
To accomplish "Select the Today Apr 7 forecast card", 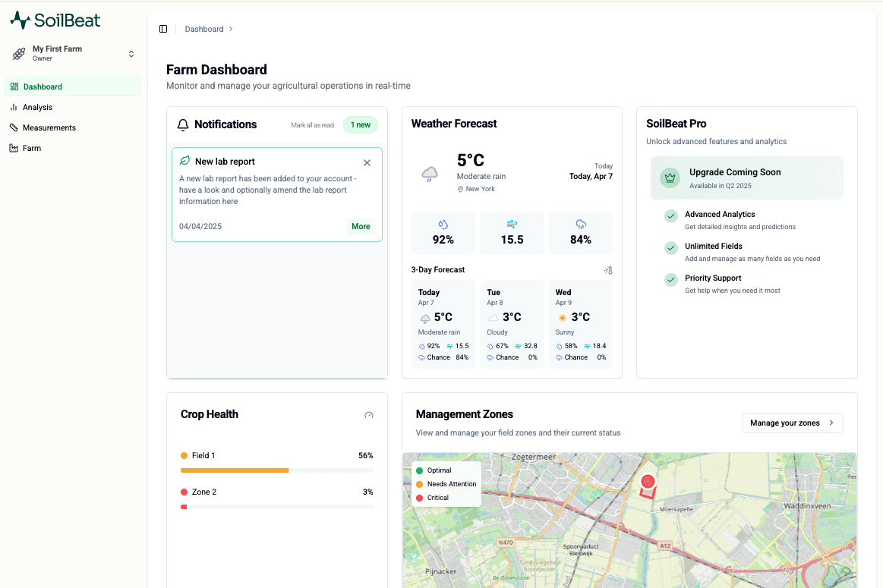I will coord(443,324).
